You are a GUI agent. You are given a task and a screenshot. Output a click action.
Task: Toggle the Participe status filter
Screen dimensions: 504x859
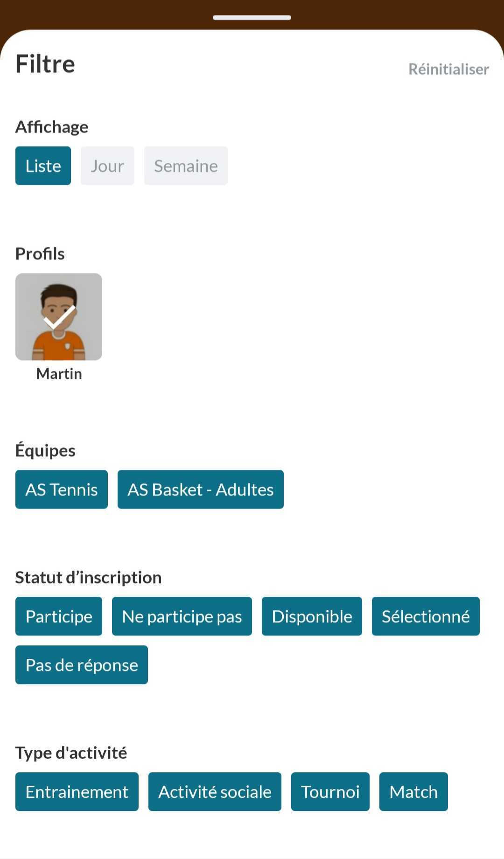(59, 616)
